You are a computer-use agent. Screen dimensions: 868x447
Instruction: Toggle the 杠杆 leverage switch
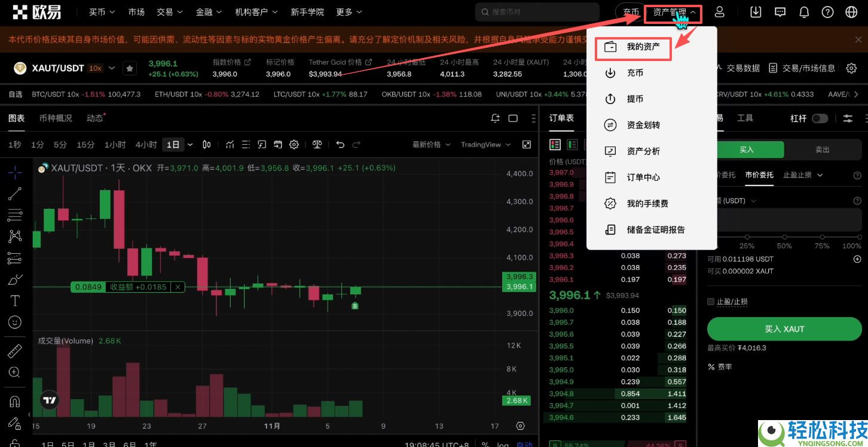tap(819, 118)
